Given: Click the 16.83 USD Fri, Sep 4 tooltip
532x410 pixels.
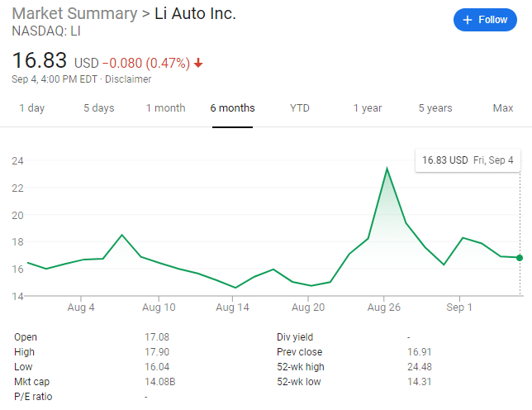Looking at the screenshot, I should point(468,160).
